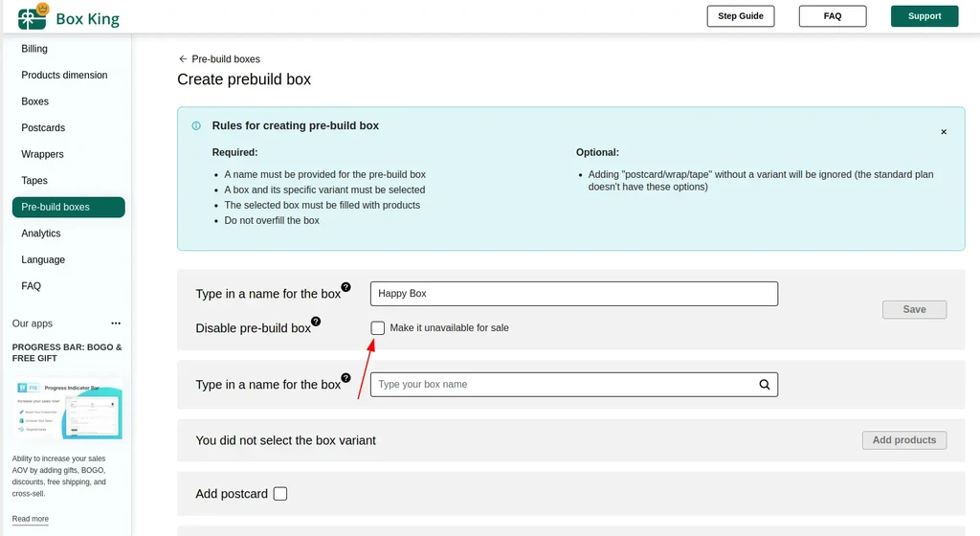Click the Do not overfill the box rule
Screen dimensions: 980x536
coord(272,220)
